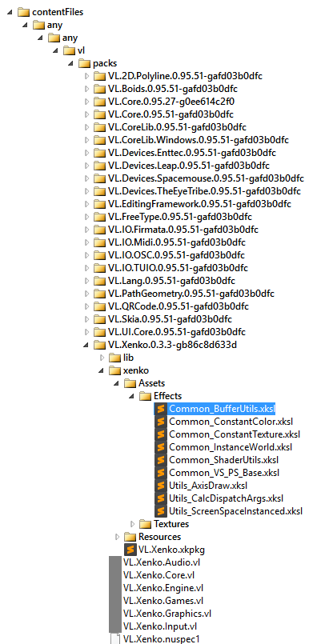This screenshot has height=644, width=333.
Task: Click the Common_InstanceWorld.xksl file icon
Action: (161, 447)
